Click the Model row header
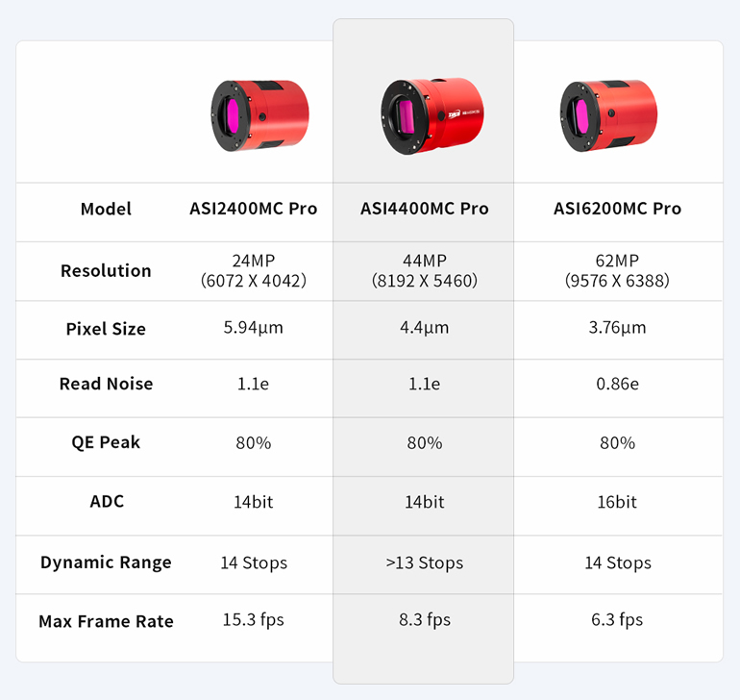The width and height of the screenshot is (740, 700). (106, 209)
